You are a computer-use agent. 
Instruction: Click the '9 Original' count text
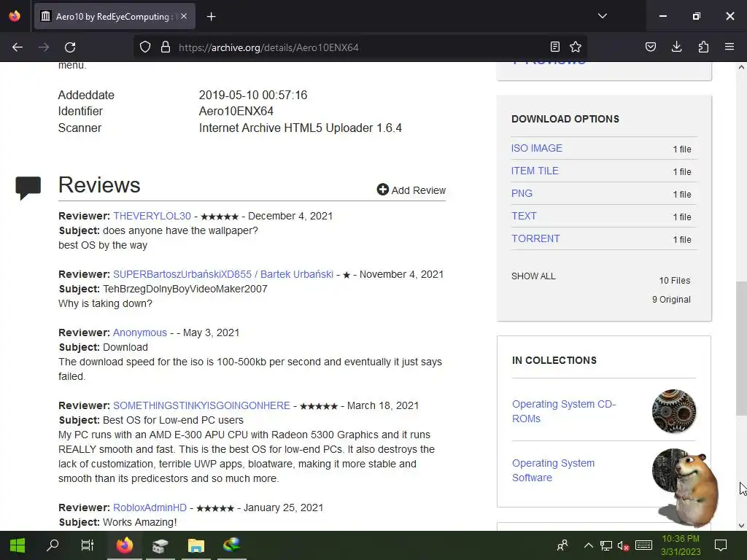671,300
